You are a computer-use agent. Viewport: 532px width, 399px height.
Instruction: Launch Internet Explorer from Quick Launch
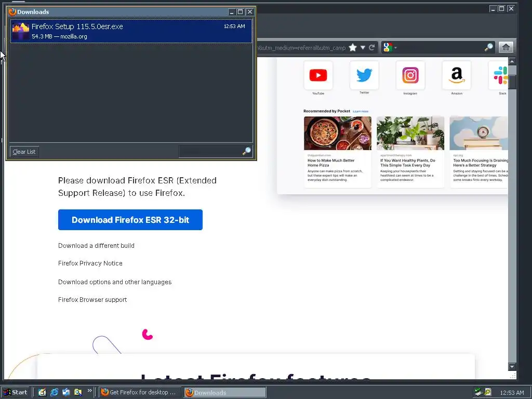pyautogui.click(x=54, y=392)
